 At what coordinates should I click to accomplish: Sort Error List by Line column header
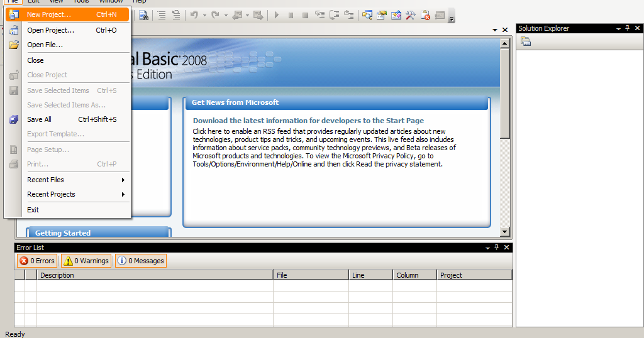pyautogui.click(x=371, y=275)
